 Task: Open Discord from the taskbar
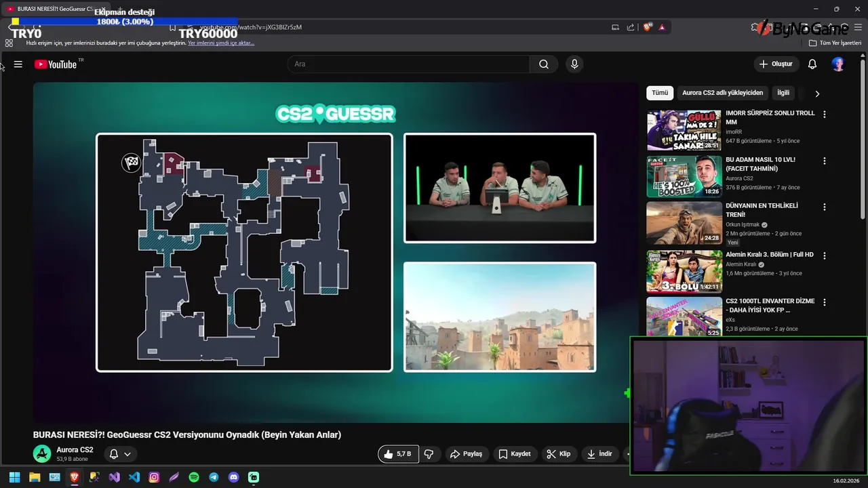(x=234, y=477)
